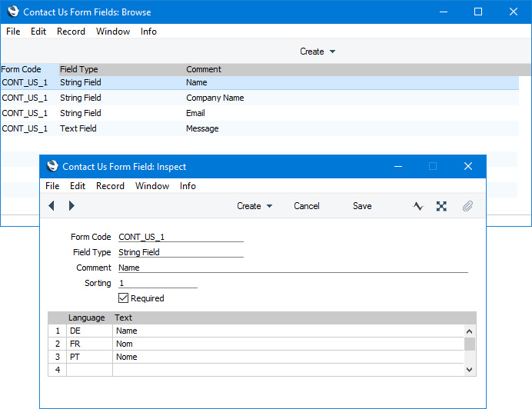Open Create dropdown in Browse window
The height and width of the screenshot is (409, 532).
[318, 52]
